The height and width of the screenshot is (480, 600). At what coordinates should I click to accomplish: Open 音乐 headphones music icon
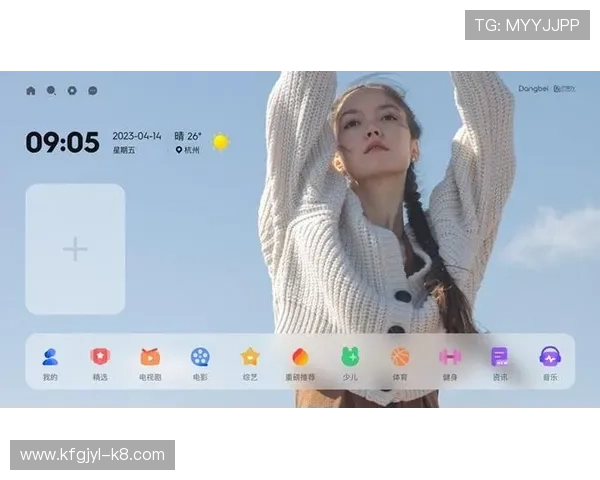[x=550, y=357]
